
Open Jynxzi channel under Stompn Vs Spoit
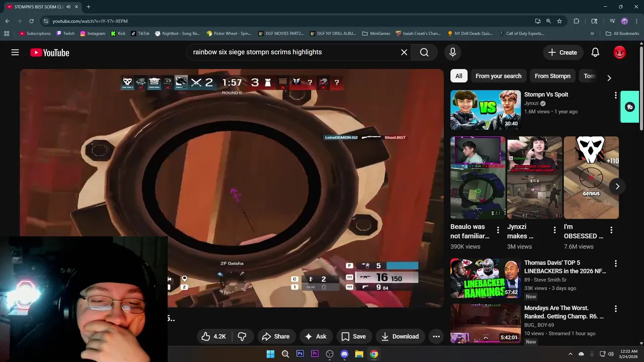[531, 104]
